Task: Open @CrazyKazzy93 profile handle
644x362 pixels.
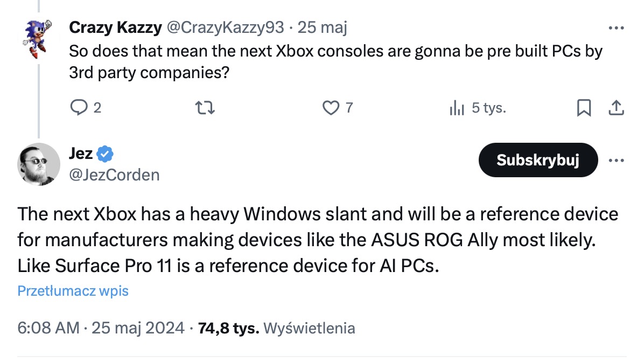Action: pos(225,27)
